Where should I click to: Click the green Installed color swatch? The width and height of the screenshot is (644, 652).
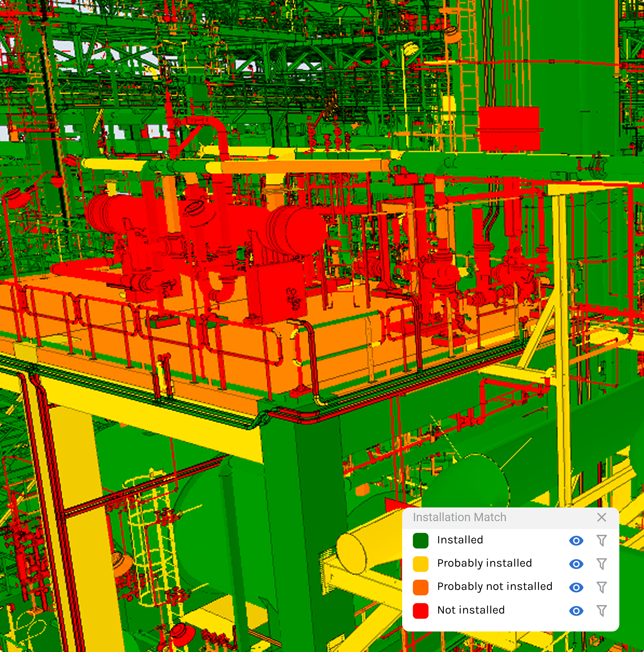coord(420,541)
